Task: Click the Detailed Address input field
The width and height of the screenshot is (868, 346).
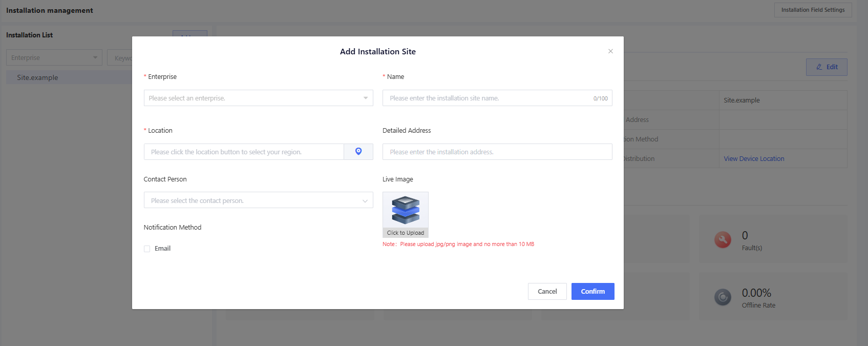Action: click(497, 152)
